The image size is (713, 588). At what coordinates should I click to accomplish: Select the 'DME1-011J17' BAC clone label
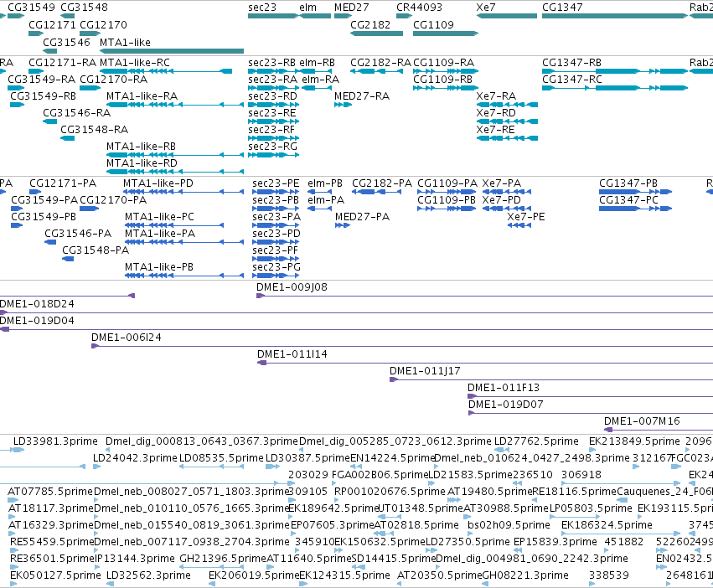pyautogui.click(x=425, y=371)
